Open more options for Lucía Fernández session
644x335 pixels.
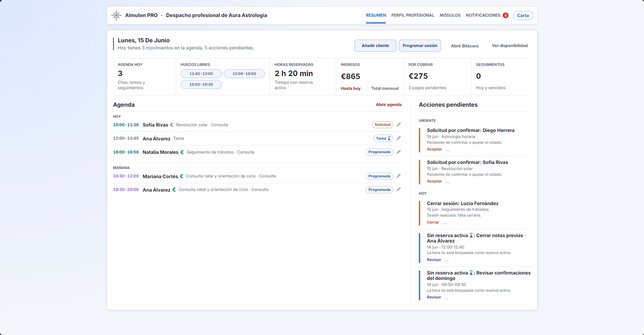pos(445,222)
